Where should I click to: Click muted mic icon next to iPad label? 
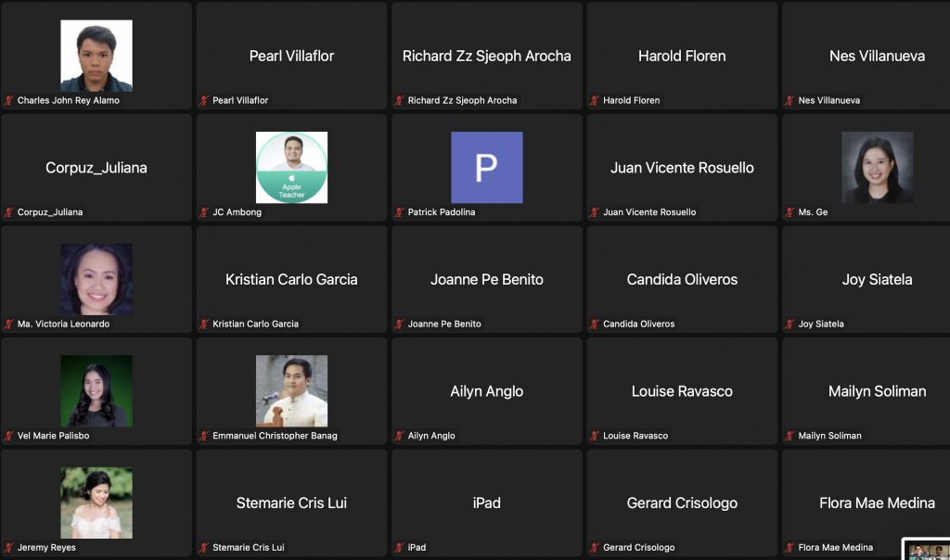[400, 548]
